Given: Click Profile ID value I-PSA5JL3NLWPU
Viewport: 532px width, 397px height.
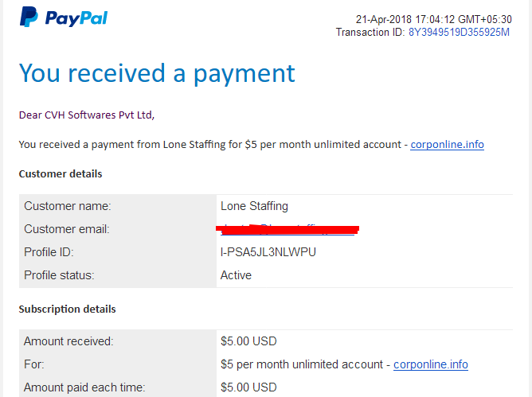Looking at the screenshot, I should [x=268, y=252].
